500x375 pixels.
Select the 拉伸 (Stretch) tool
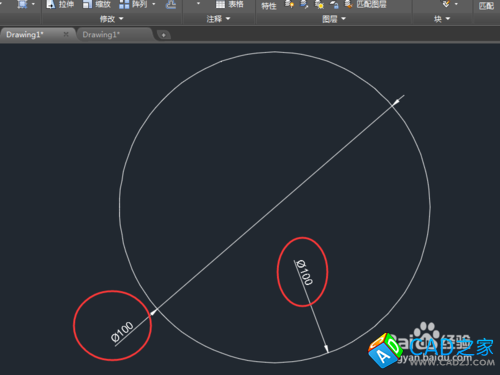[x=60, y=4]
